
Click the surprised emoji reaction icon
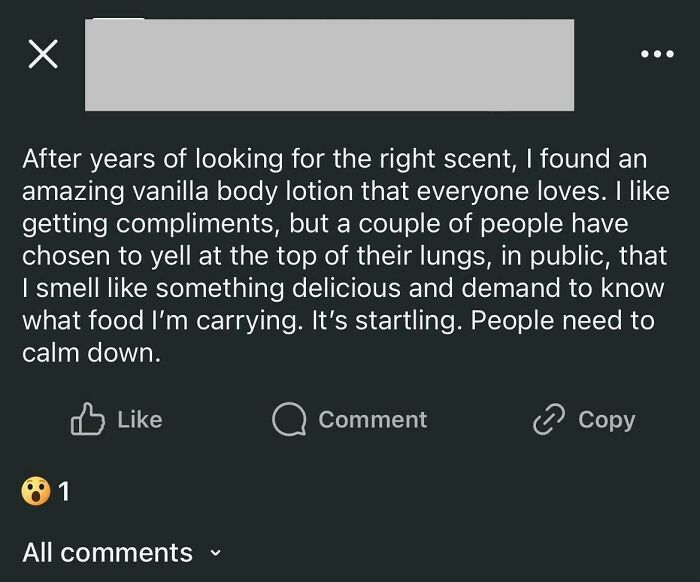[x=36, y=491]
